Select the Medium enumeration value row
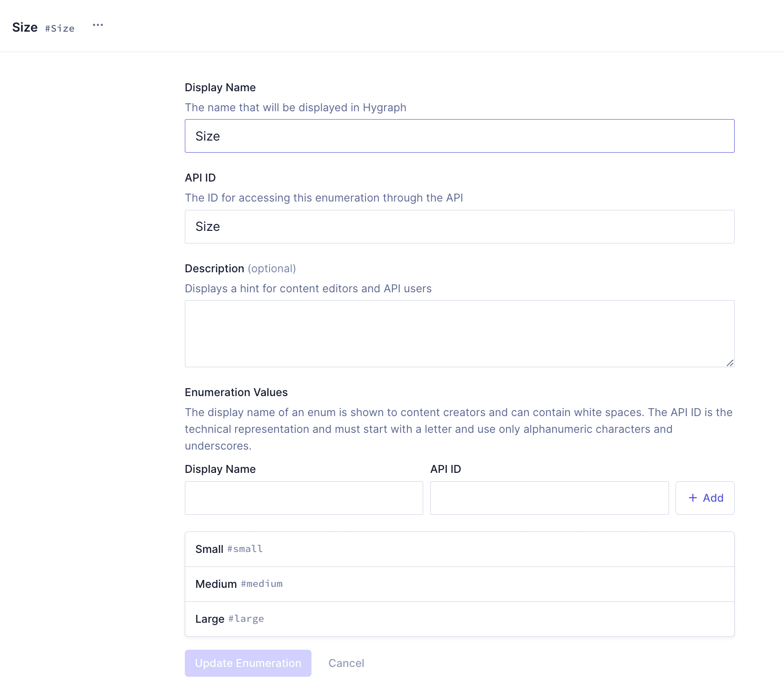 pos(459,584)
